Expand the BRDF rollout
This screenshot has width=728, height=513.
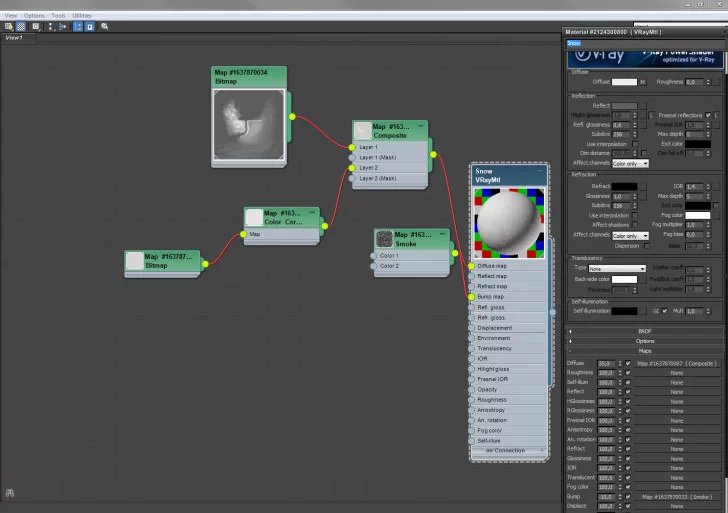click(x=644, y=331)
